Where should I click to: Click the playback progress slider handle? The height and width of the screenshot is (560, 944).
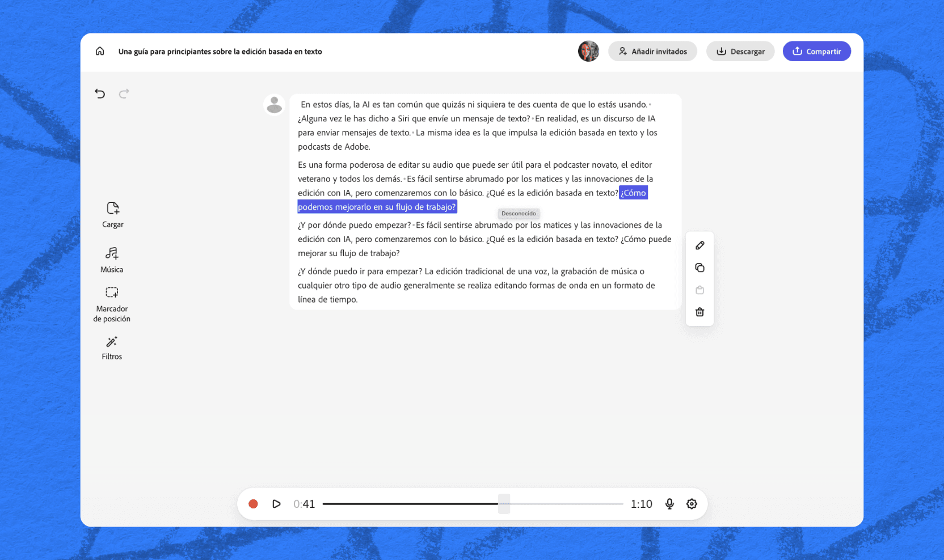[x=504, y=504]
